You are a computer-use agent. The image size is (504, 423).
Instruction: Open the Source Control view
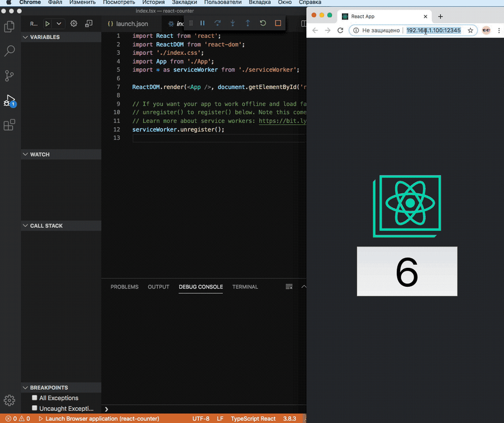pos(9,76)
